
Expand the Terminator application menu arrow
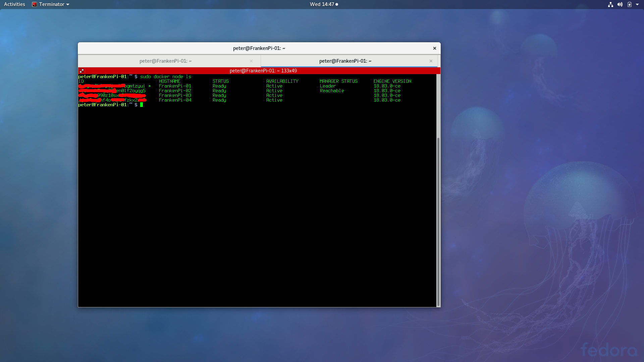coord(68,4)
